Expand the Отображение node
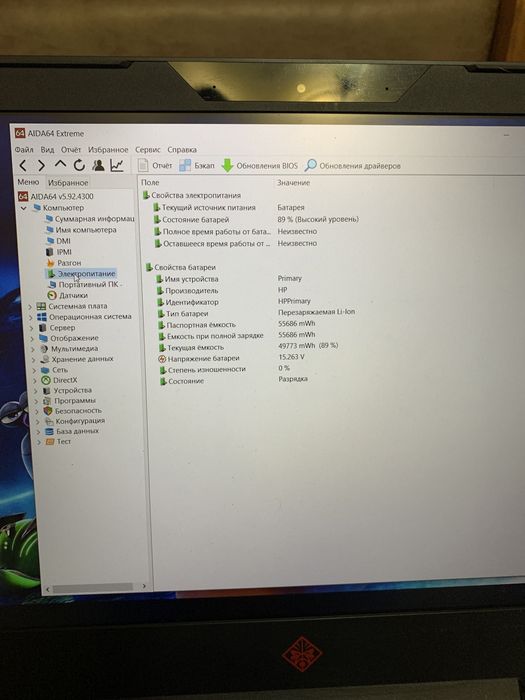 pos(33,339)
